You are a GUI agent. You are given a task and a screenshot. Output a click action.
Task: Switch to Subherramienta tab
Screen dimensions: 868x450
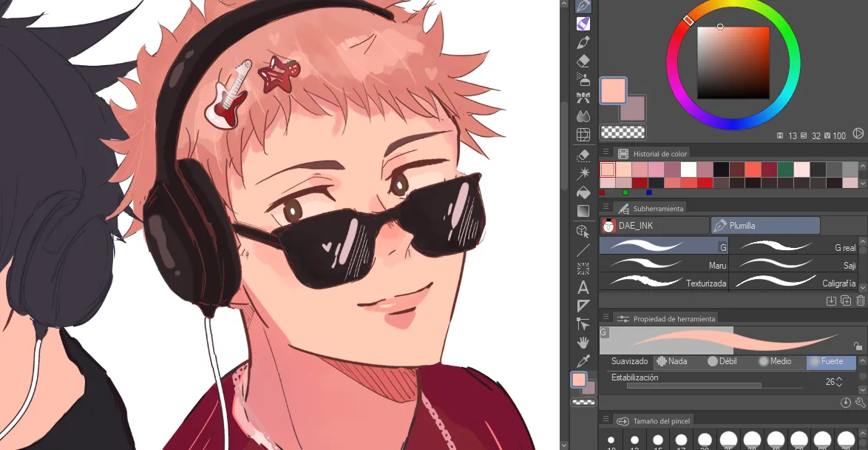pos(650,209)
